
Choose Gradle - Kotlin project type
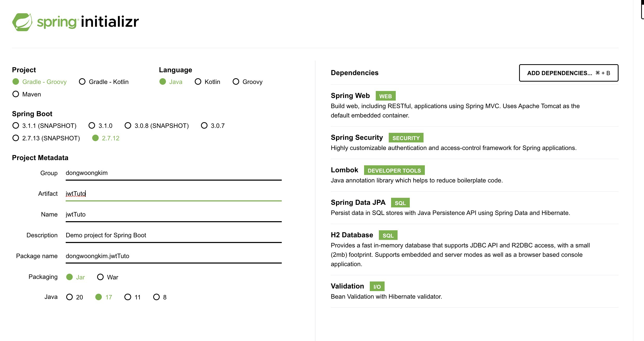[104, 82]
